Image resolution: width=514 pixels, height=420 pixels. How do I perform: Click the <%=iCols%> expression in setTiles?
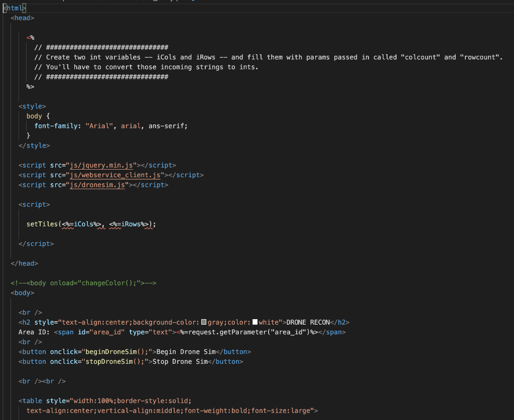(x=82, y=224)
